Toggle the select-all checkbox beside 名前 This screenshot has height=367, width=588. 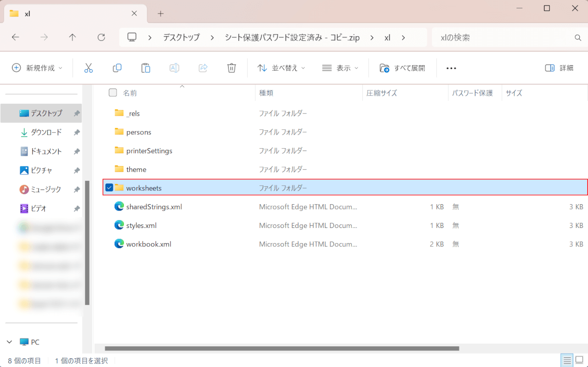click(x=112, y=93)
